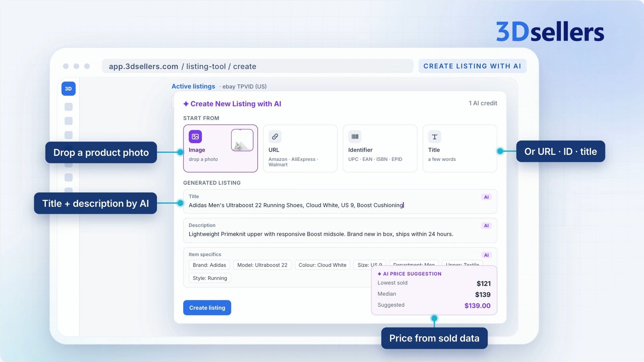Image resolution: width=644 pixels, height=362 pixels.
Task: Click the CREATE LISTING WITH AI button
Action: (473, 66)
